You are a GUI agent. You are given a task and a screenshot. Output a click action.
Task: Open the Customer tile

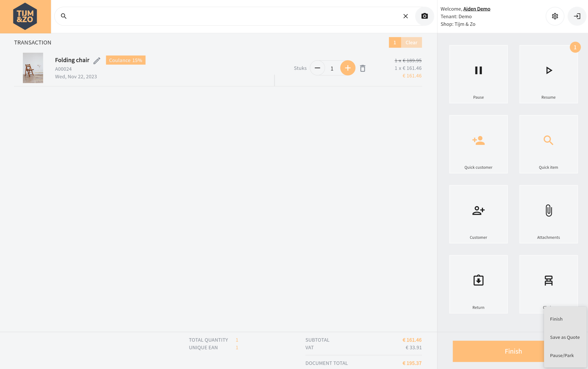tap(478, 214)
